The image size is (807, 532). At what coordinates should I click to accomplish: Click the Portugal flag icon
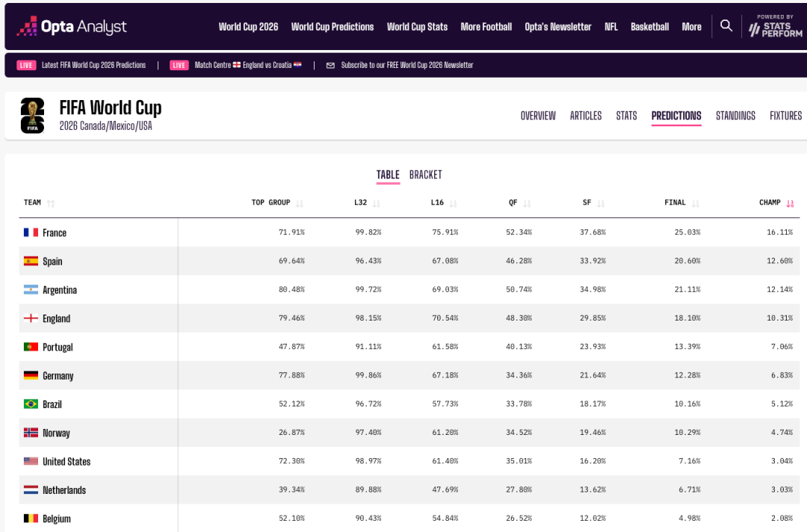pyautogui.click(x=31, y=347)
